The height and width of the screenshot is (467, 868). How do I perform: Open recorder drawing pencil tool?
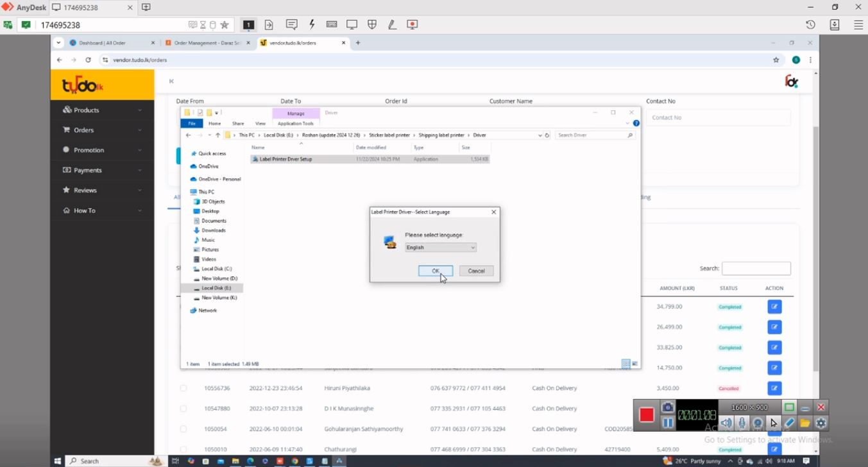click(790, 423)
